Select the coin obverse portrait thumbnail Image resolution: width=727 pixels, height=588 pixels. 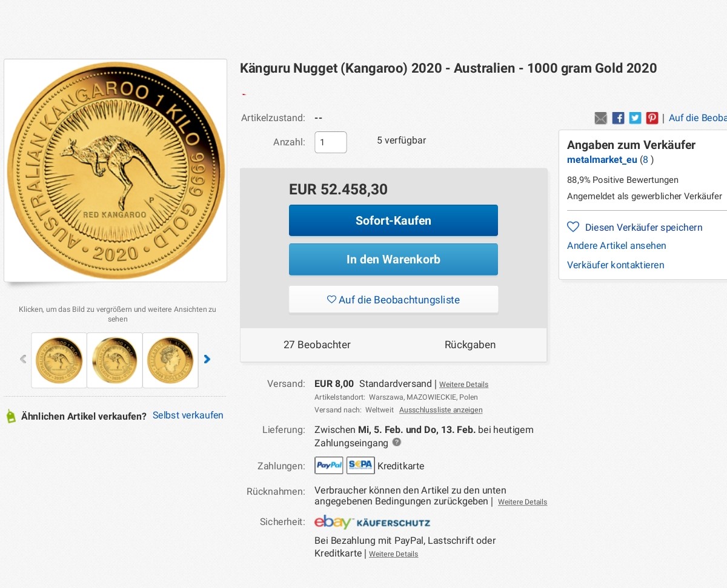[x=170, y=360]
